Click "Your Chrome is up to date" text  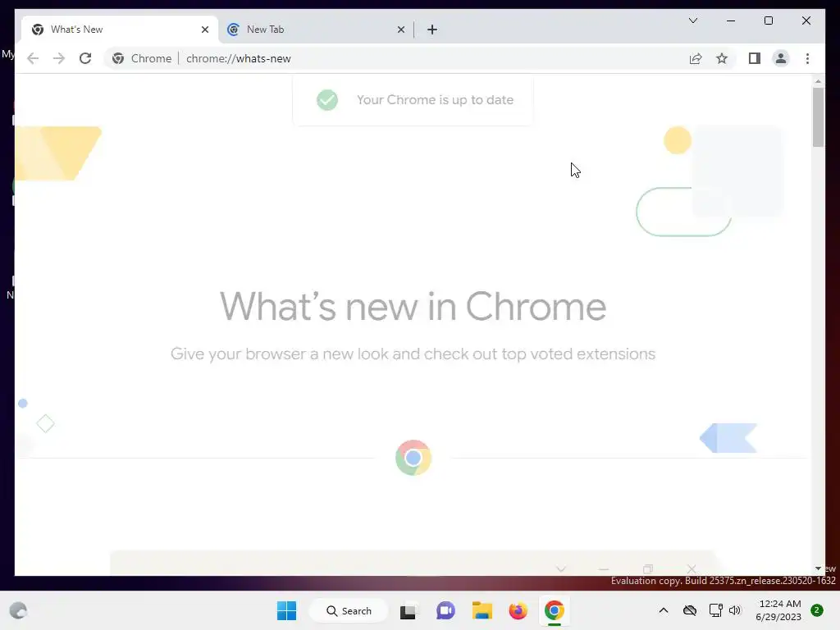pos(435,99)
